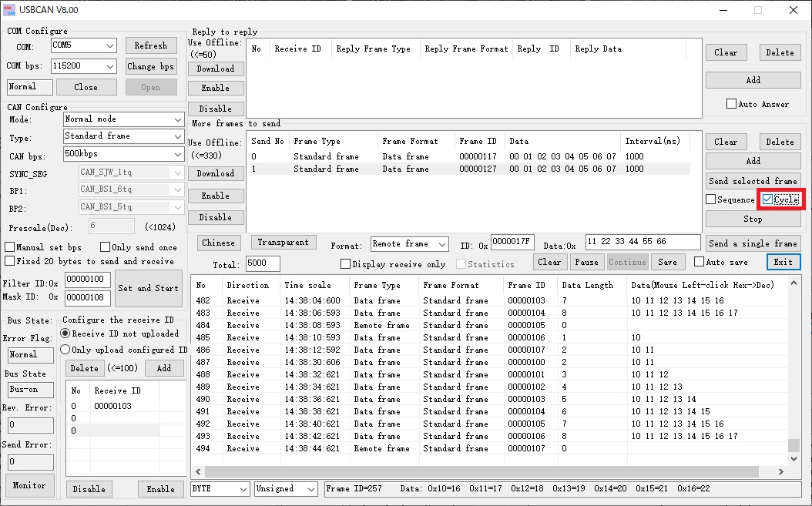The image size is (812, 506).
Task: Refresh the COM port list
Action: pos(150,45)
